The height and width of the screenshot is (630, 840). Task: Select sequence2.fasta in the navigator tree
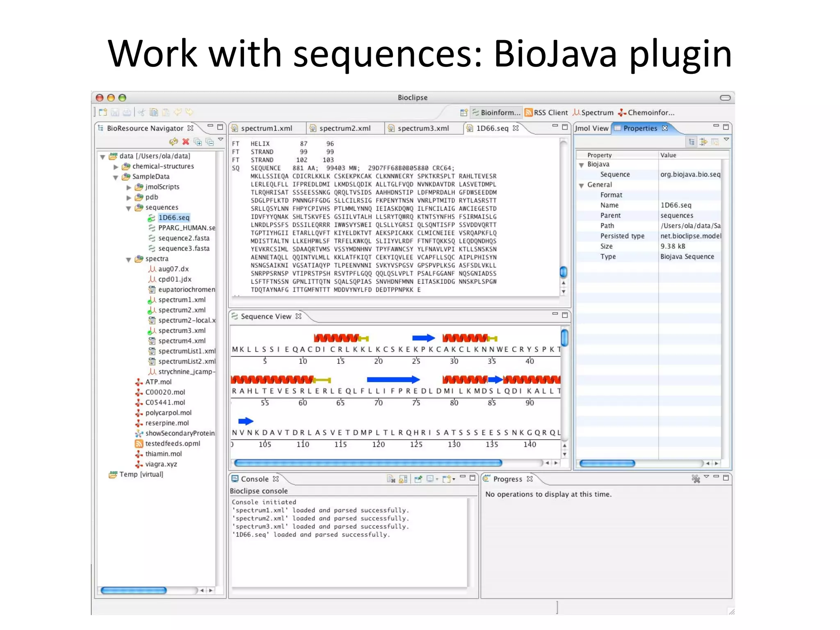coord(184,238)
